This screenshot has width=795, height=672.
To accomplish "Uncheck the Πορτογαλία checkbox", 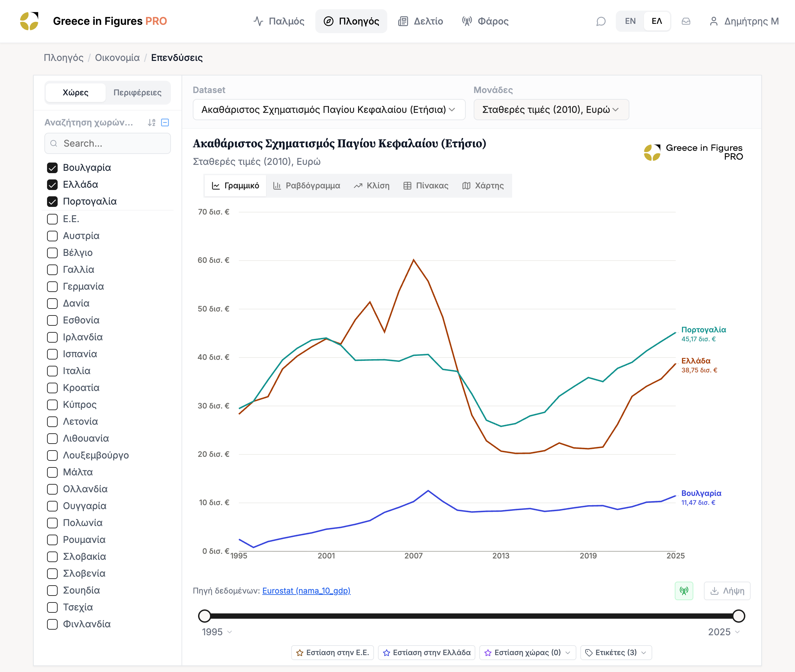I will 52,202.
